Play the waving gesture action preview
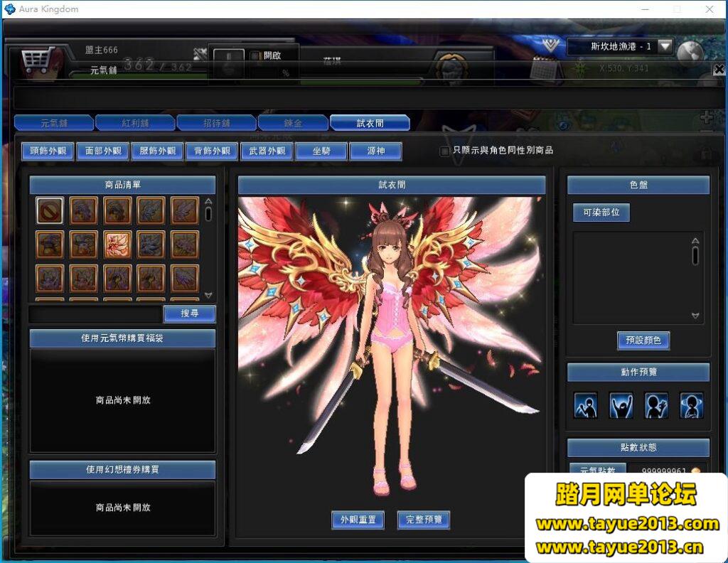The image size is (728, 563). pos(656,405)
